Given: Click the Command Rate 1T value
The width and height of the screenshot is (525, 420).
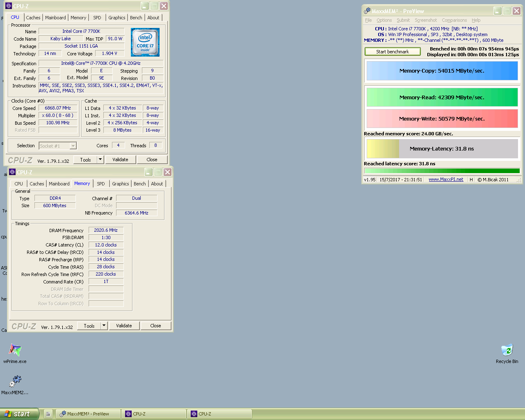Looking at the screenshot, I should (106, 281).
